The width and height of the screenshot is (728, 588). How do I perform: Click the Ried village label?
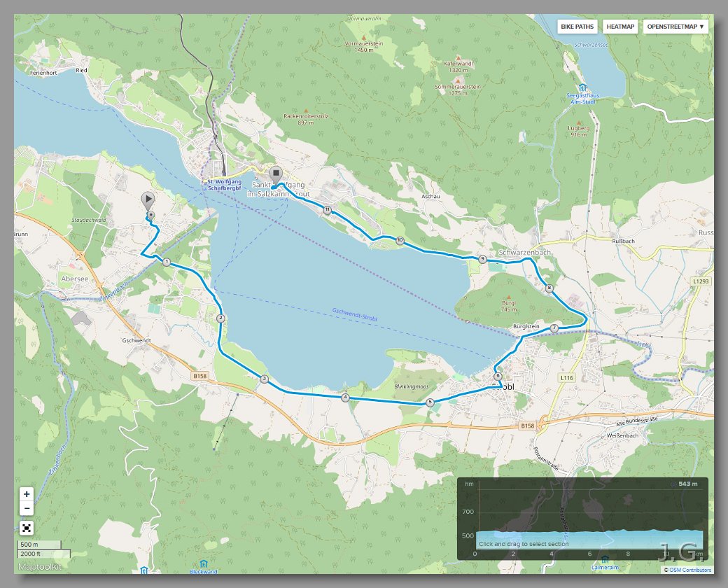[x=81, y=70]
